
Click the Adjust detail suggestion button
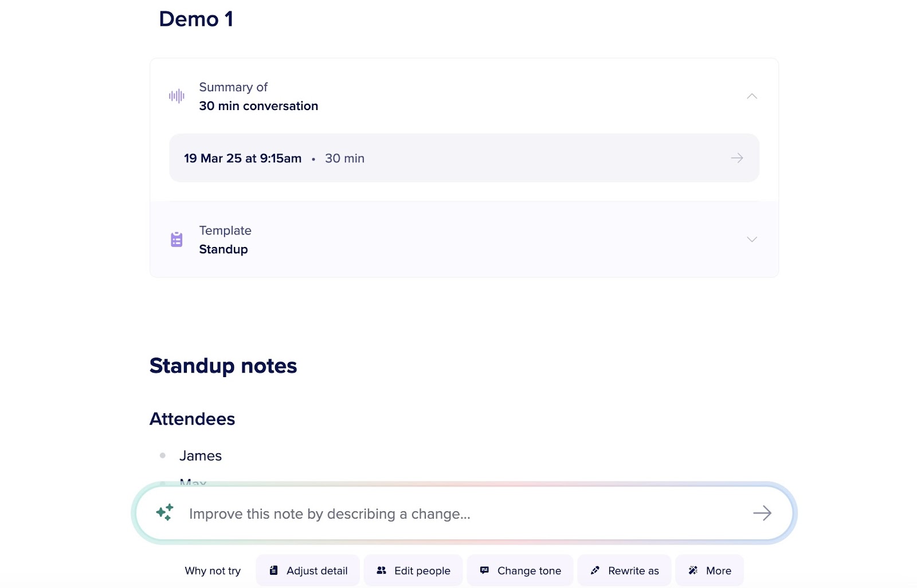(308, 570)
